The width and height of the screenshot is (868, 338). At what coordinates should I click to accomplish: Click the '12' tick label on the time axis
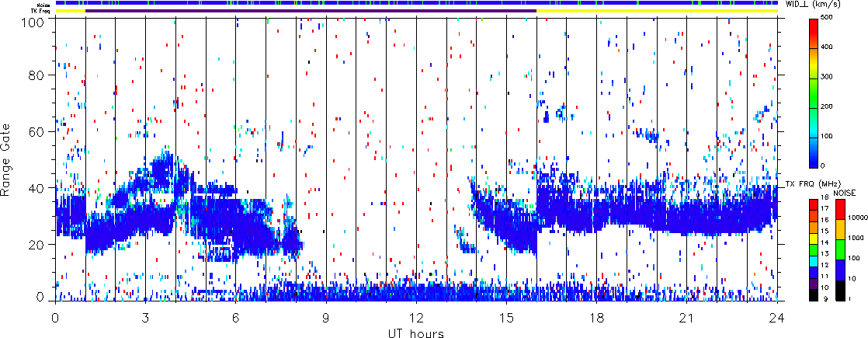click(x=416, y=319)
